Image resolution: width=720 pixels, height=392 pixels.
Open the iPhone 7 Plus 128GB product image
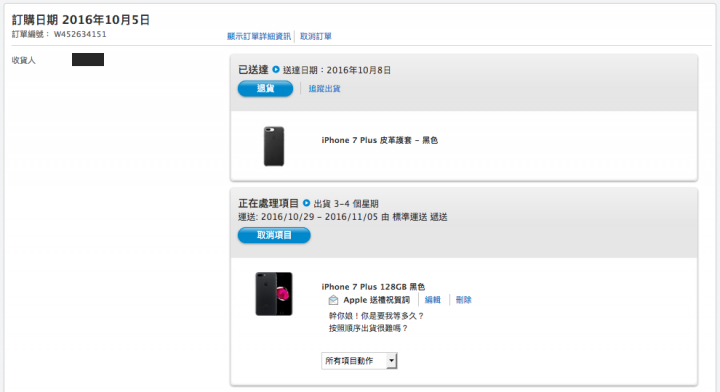[x=274, y=294]
